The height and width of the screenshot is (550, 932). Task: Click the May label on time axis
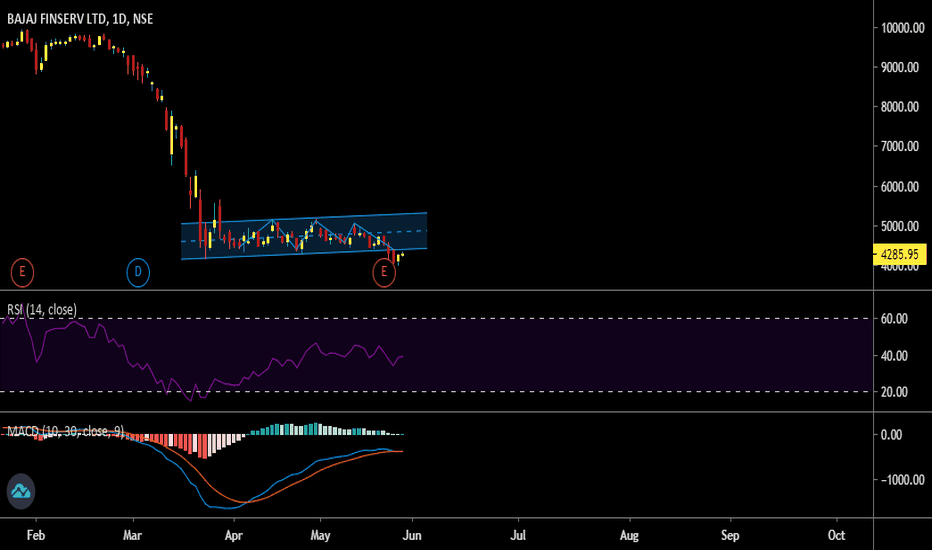(320, 535)
